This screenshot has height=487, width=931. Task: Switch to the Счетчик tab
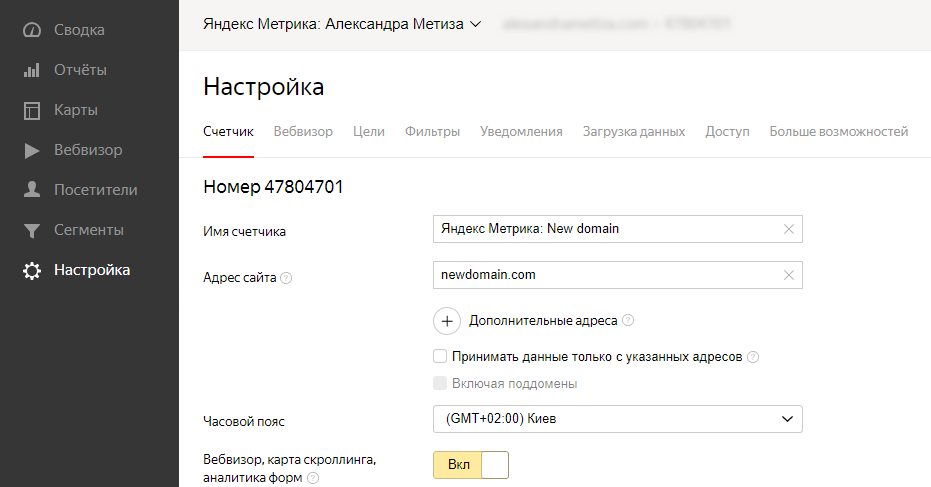click(x=229, y=132)
